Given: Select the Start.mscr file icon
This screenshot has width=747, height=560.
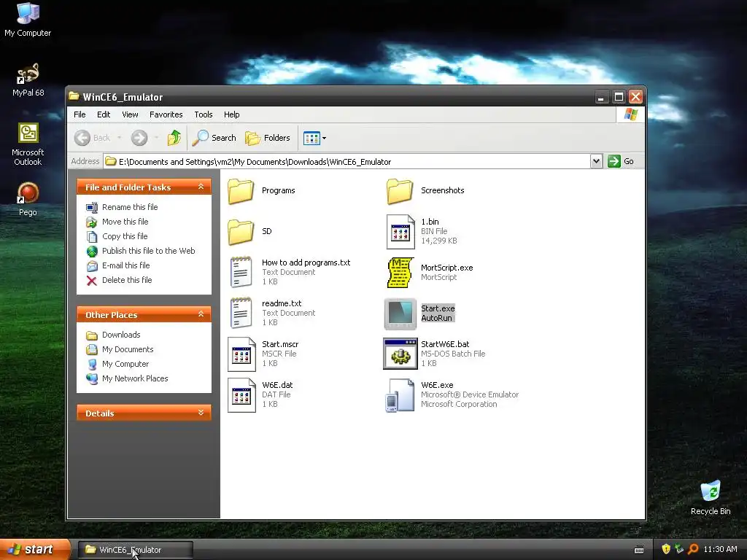Looking at the screenshot, I should tap(241, 354).
